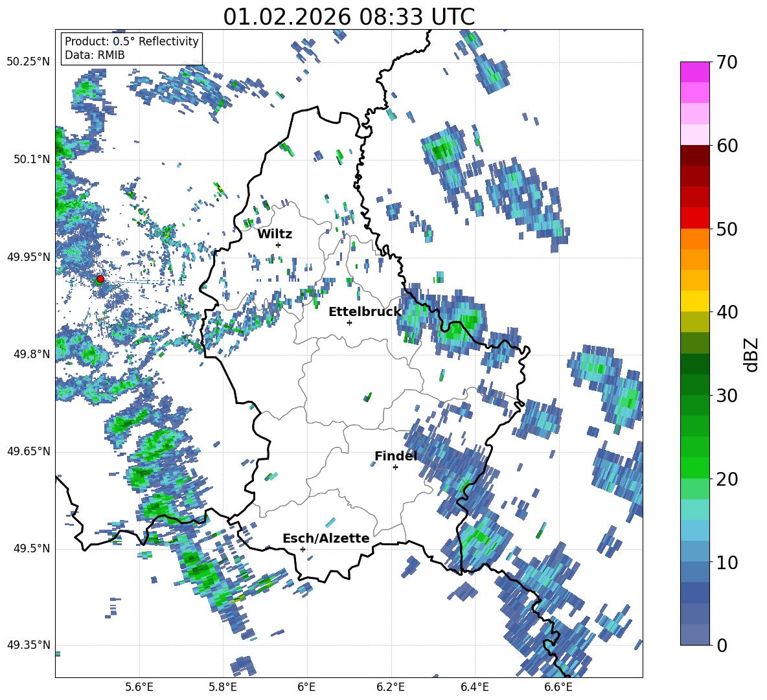
Task: Click the 6.6°E longitude label
Action: pyautogui.click(x=558, y=687)
